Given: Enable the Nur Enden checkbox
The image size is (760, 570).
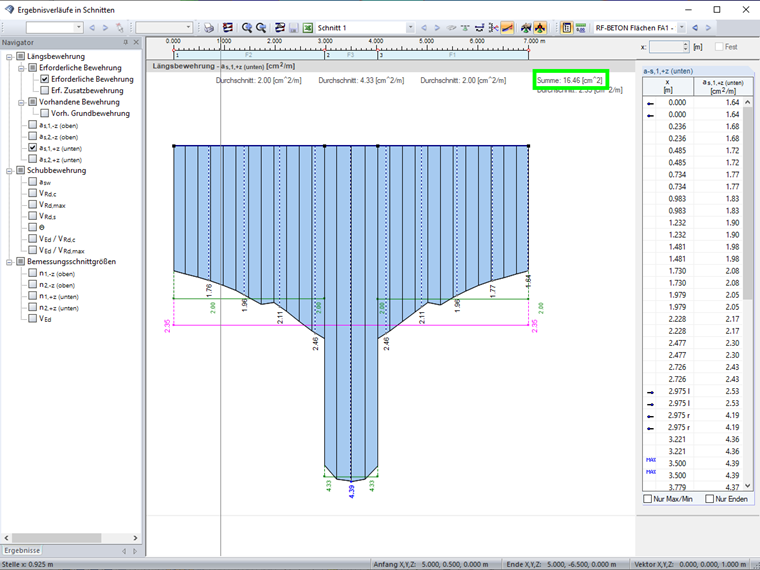Looking at the screenshot, I should point(710,498).
